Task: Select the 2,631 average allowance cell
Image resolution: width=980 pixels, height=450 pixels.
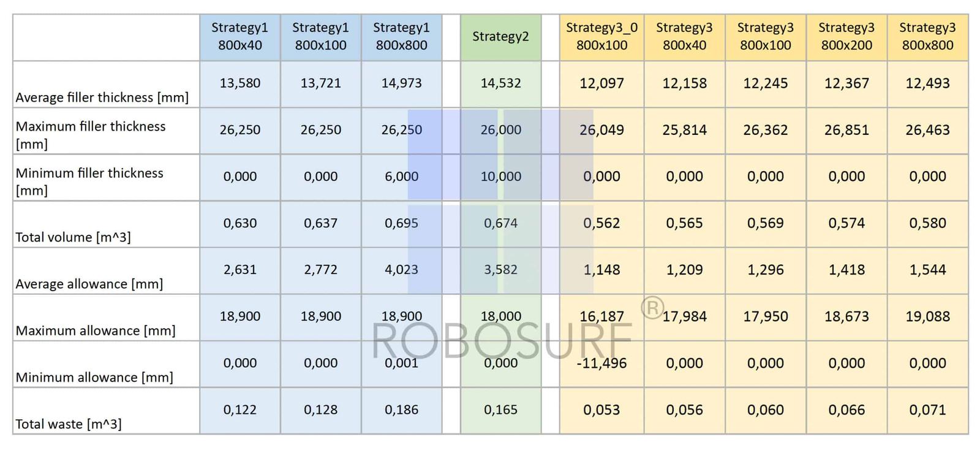Action: click(x=239, y=270)
